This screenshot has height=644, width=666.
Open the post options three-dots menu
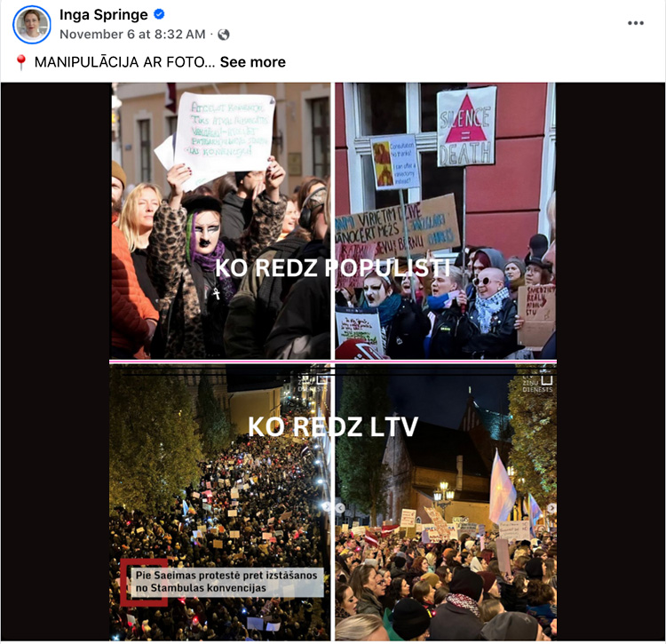pos(636,23)
